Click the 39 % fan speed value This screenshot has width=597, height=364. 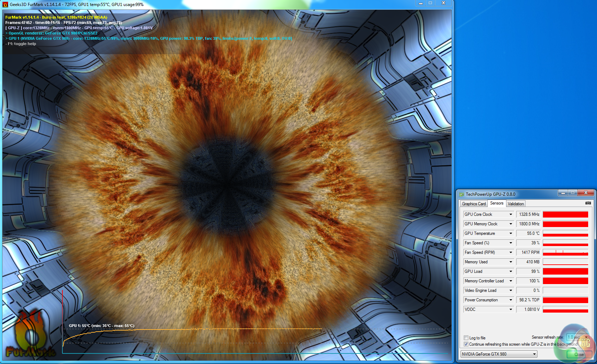coord(528,243)
